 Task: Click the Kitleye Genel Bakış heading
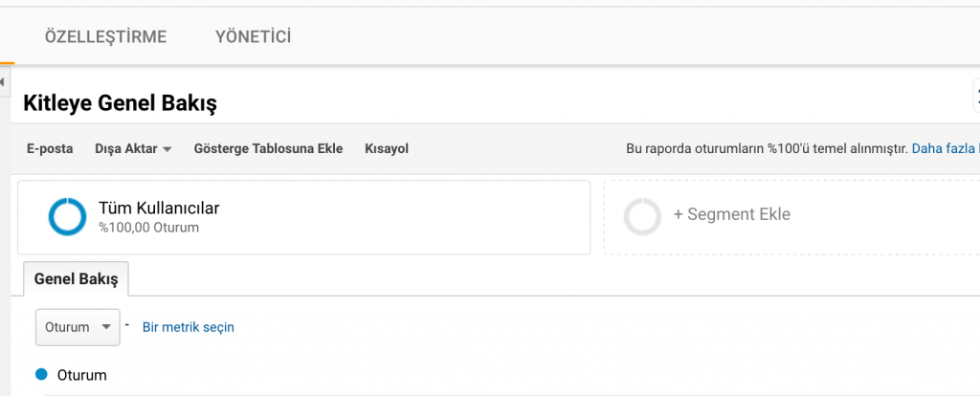pyautogui.click(x=120, y=102)
